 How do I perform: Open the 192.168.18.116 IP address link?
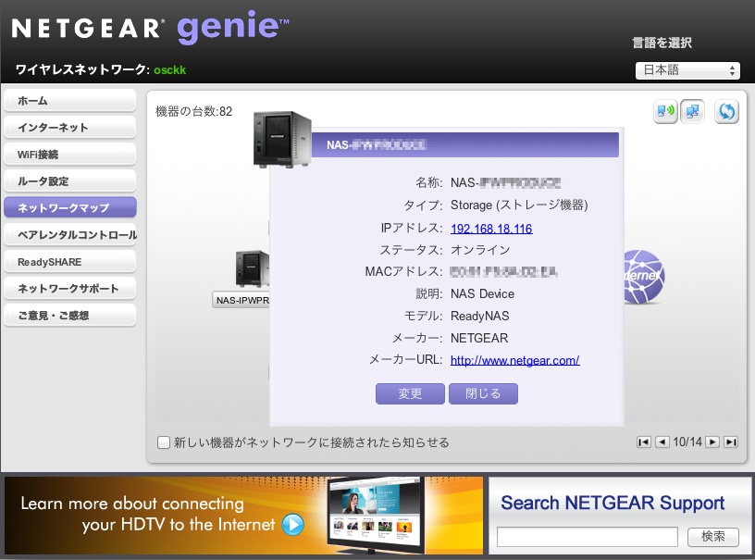point(491,229)
